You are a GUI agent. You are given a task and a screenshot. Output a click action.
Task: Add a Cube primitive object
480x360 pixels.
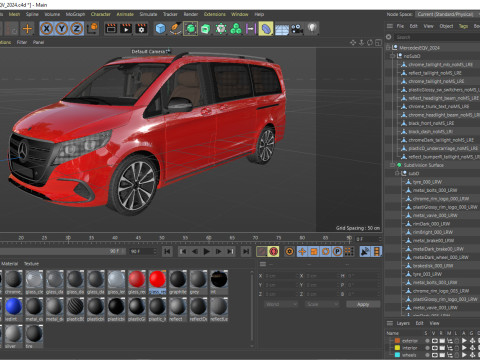click(x=160, y=29)
